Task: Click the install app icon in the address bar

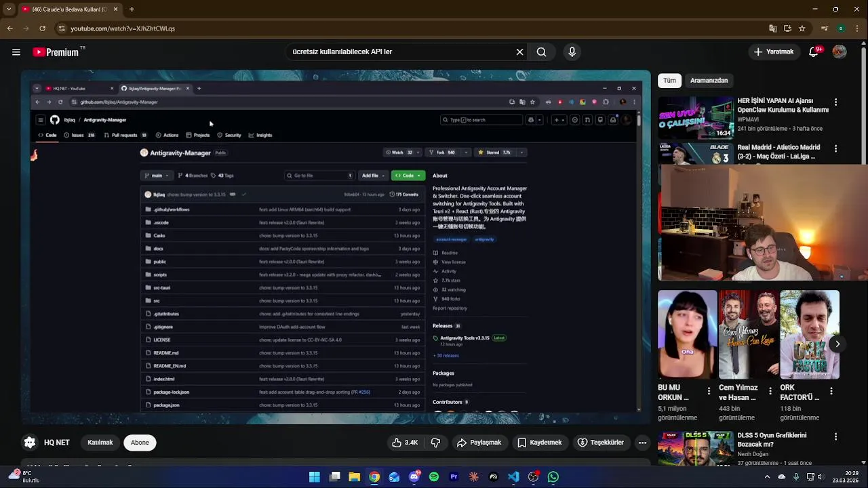Action: (787, 28)
